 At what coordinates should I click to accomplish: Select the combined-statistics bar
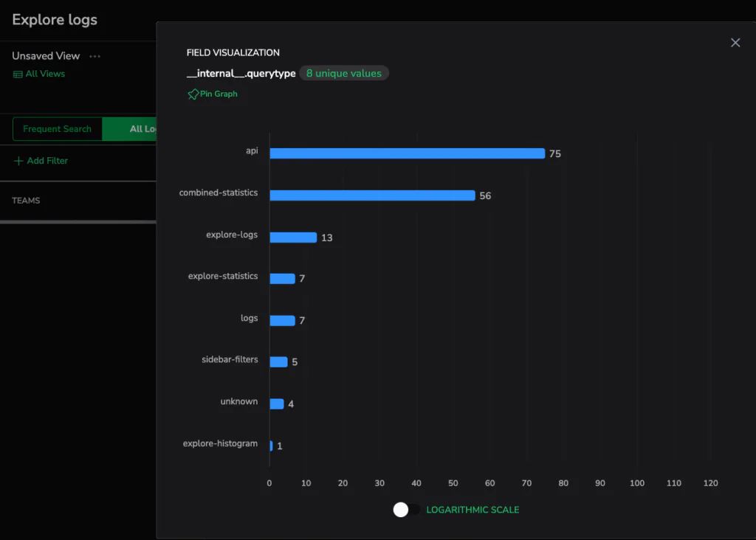[x=372, y=195]
